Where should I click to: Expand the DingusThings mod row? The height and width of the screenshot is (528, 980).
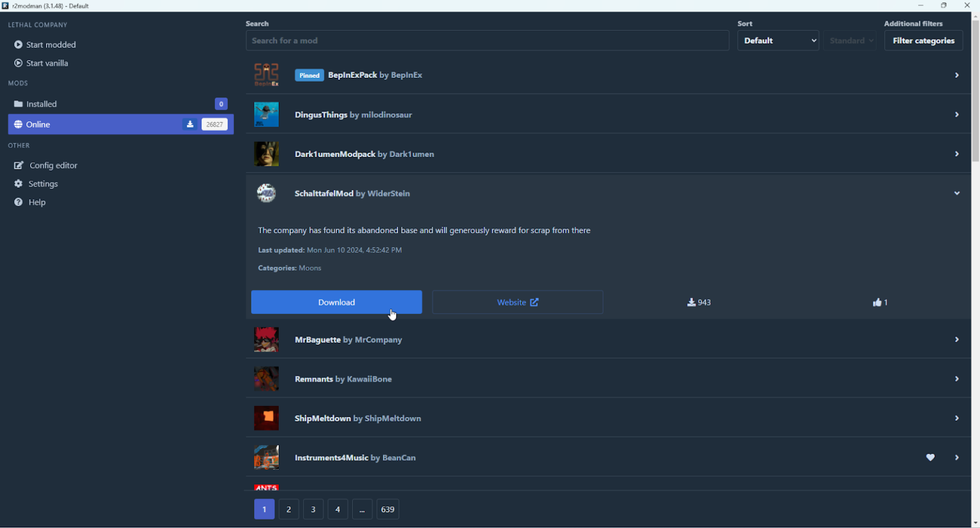point(956,115)
